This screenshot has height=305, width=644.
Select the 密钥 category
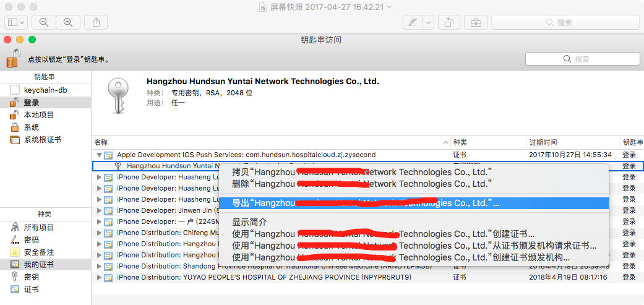45,277
